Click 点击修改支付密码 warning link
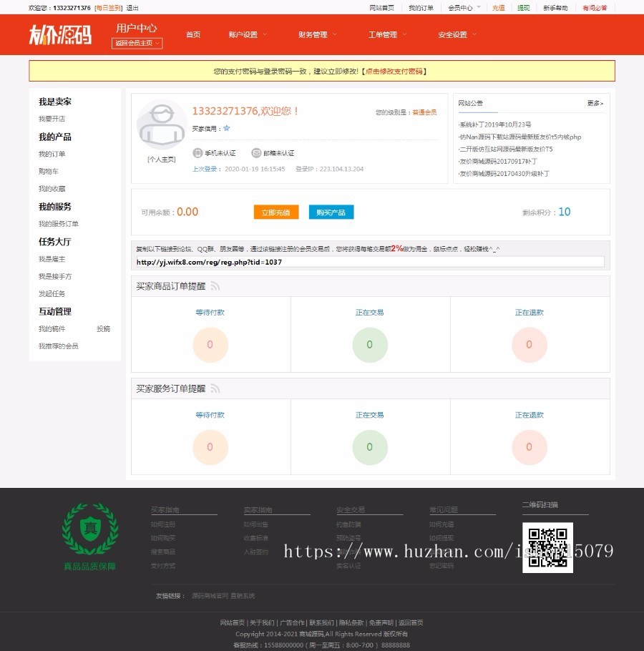 (x=394, y=71)
